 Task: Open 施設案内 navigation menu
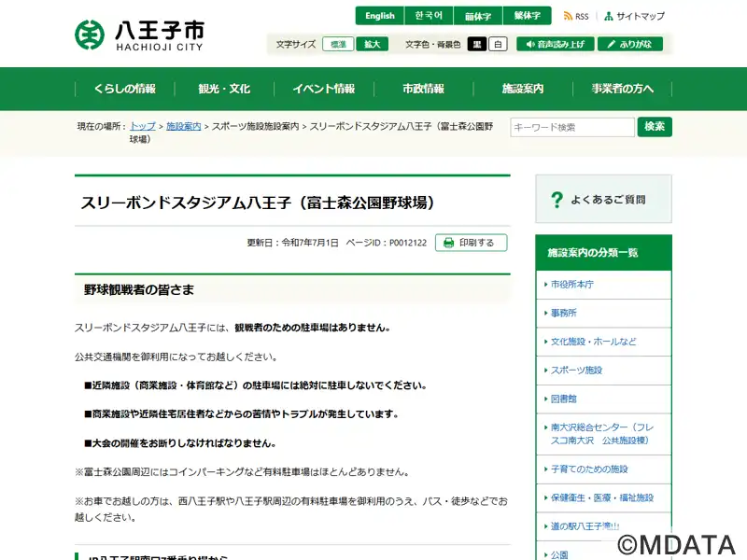pos(523,89)
